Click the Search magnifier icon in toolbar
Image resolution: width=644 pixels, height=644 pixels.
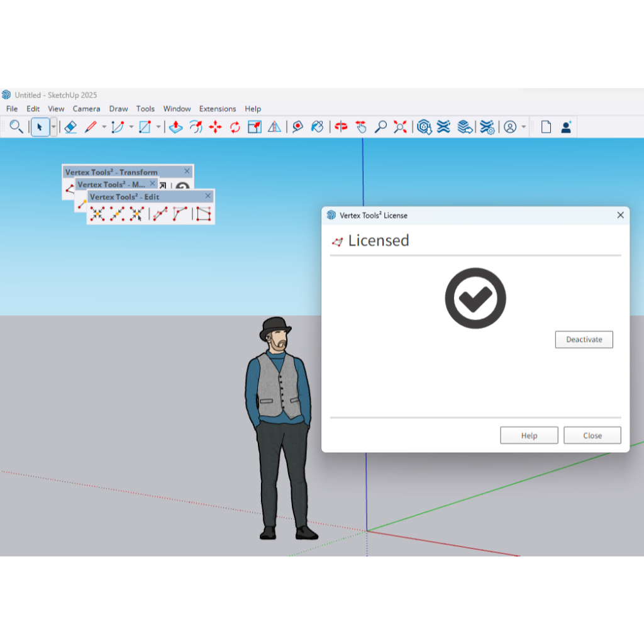pos(16,127)
